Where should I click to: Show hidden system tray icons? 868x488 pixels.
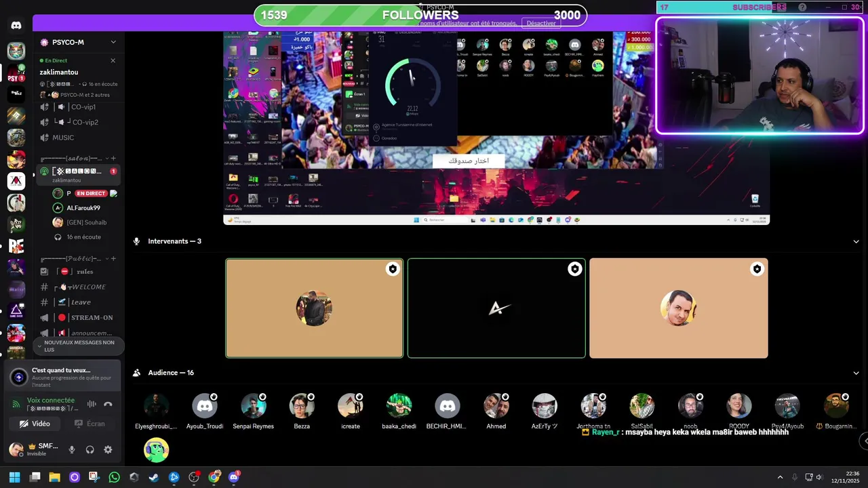click(x=780, y=477)
